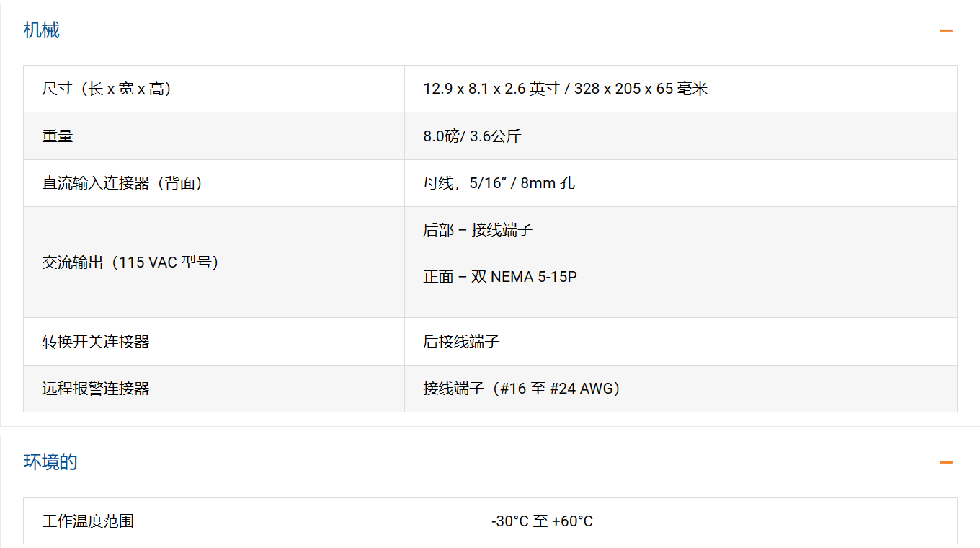Collapse the 机械 section with minus icon
980x548 pixels.
(x=946, y=30)
